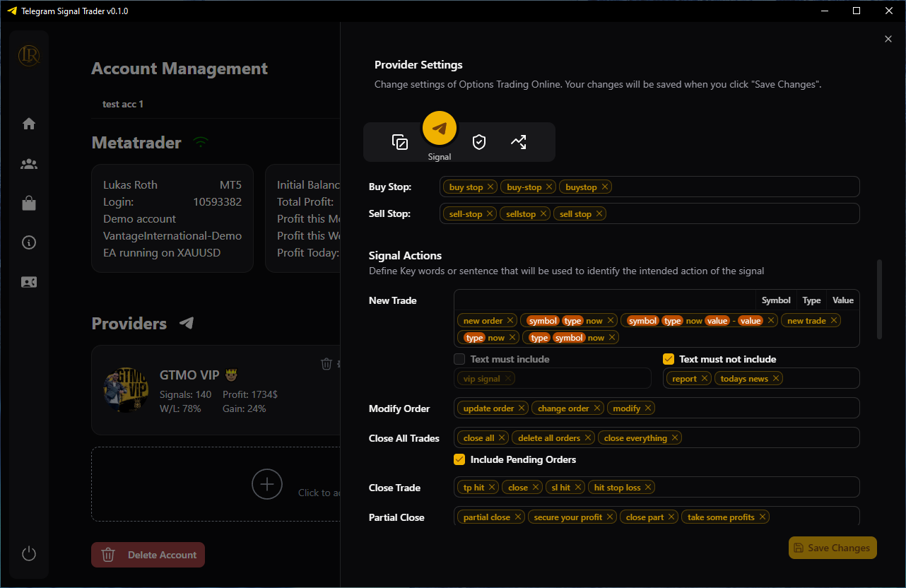Close the Provider Settings panel
Screen dimensions: 906x588
pos(888,39)
